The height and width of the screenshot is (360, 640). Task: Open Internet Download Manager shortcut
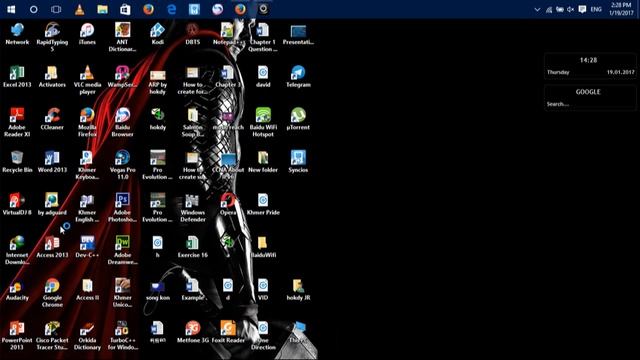tap(17, 250)
